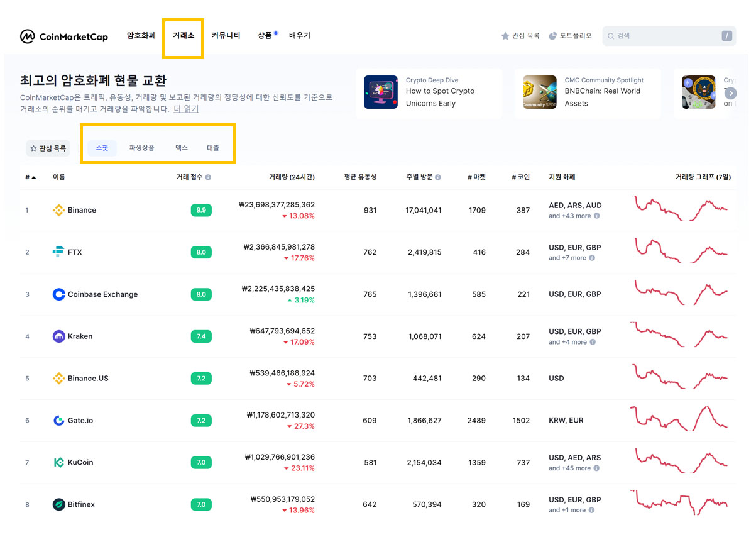
Task: Click info icon beside KuCoin 'and +45 more'
Action: (596, 468)
